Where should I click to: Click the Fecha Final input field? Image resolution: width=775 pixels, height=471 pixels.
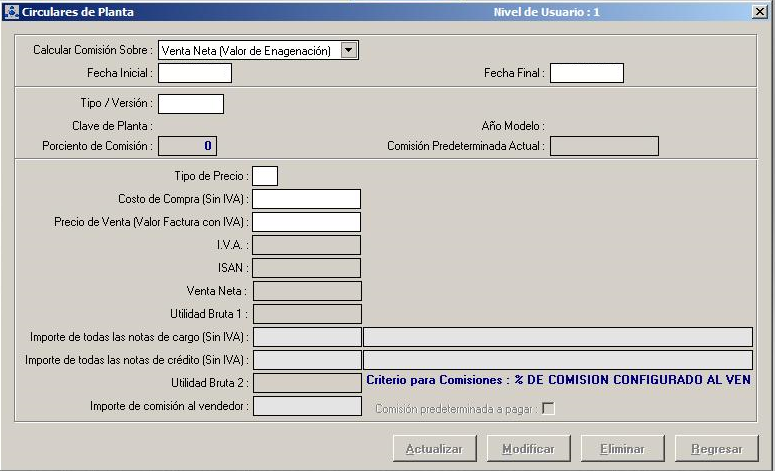586,73
